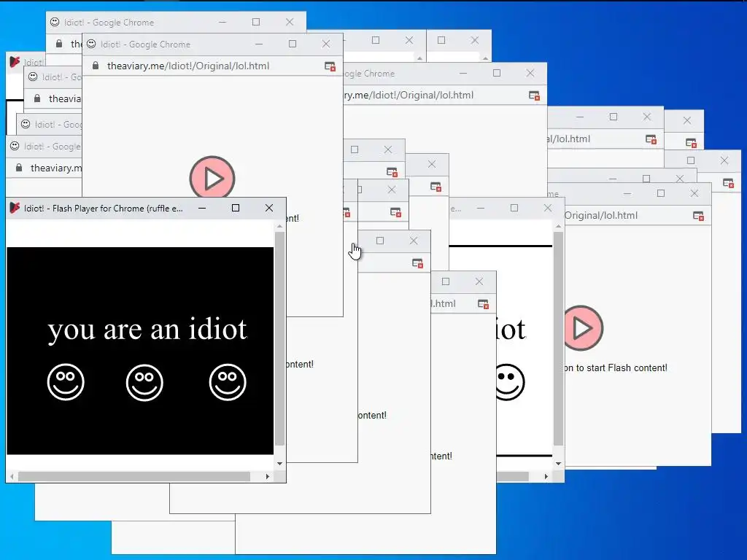The height and width of the screenshot is (560, 747).
Task: Click the lock icon beside theaviary.me/Idiot!/Original/lol.html
Action: (96, 66)
